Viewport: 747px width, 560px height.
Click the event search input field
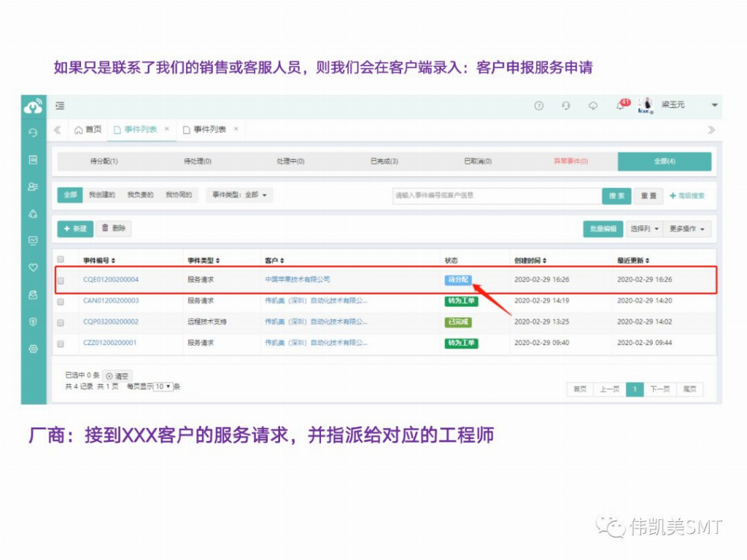click(496, 195)
